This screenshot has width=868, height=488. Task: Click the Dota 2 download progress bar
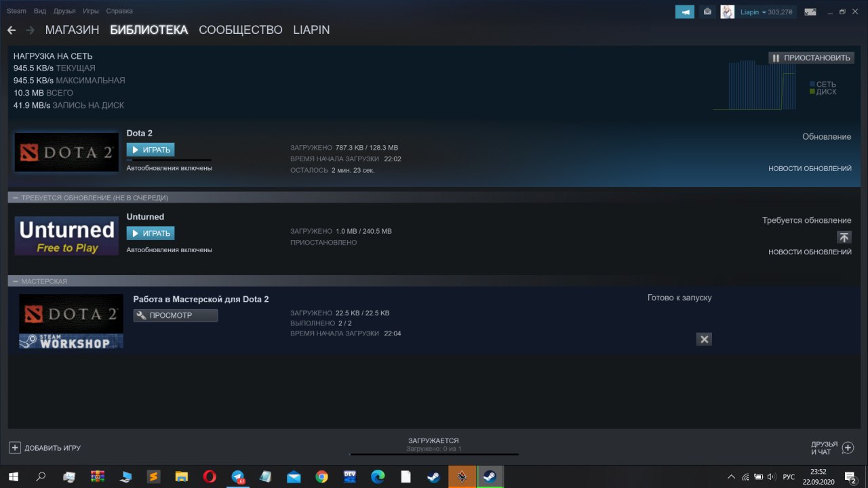(169, 160)
